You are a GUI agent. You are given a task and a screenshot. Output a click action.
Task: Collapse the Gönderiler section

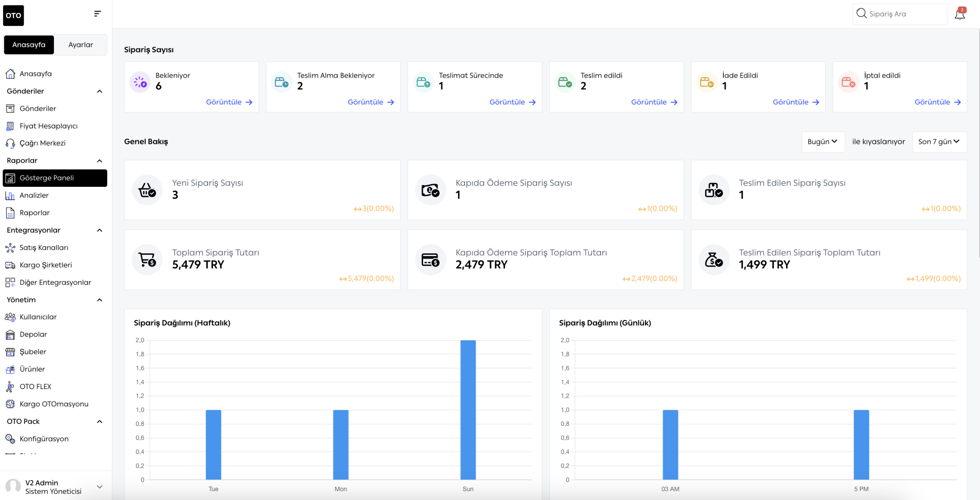100,91
